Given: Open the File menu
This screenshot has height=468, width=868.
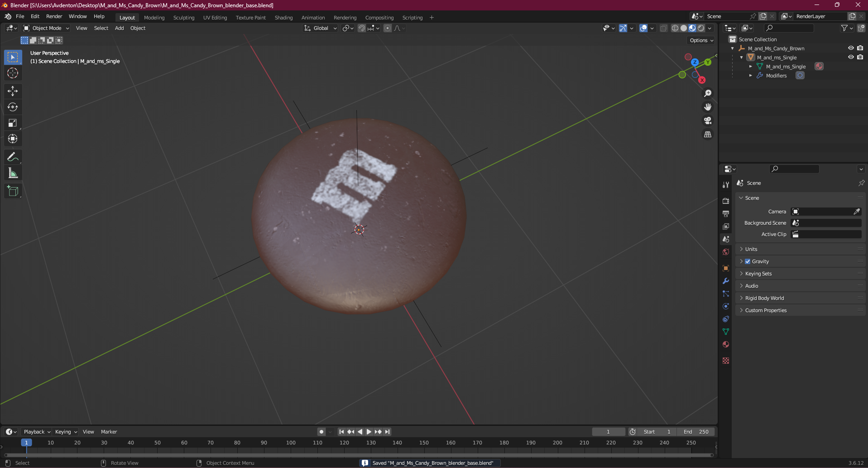Looking at the screenshot, I should click(20, 16).
